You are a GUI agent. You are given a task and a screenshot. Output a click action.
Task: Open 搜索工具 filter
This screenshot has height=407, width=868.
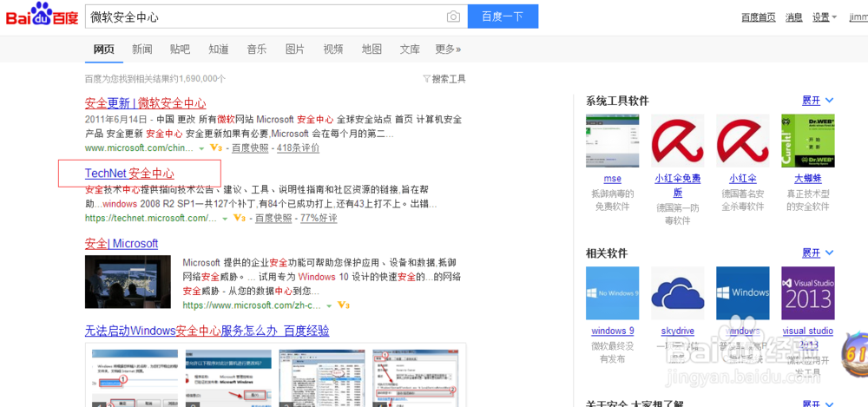(x=444, y=79)
